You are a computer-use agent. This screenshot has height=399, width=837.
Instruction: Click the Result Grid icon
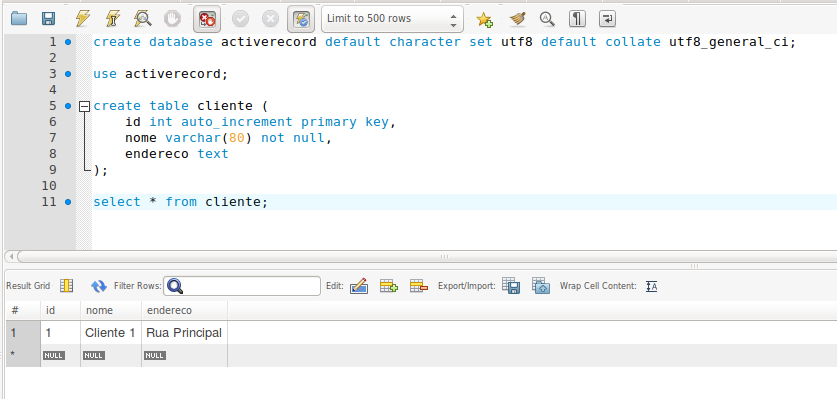66,286
